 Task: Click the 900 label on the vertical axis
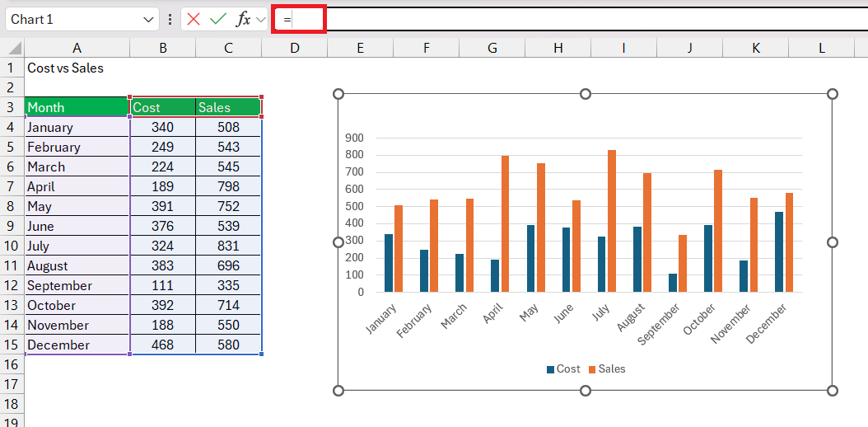pyautogui.click(x=352, y=138)
